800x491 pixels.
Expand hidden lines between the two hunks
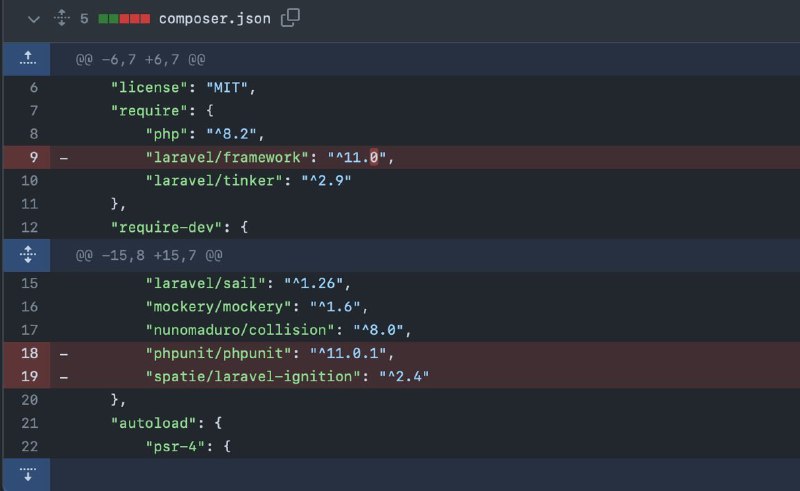(28, 255)
